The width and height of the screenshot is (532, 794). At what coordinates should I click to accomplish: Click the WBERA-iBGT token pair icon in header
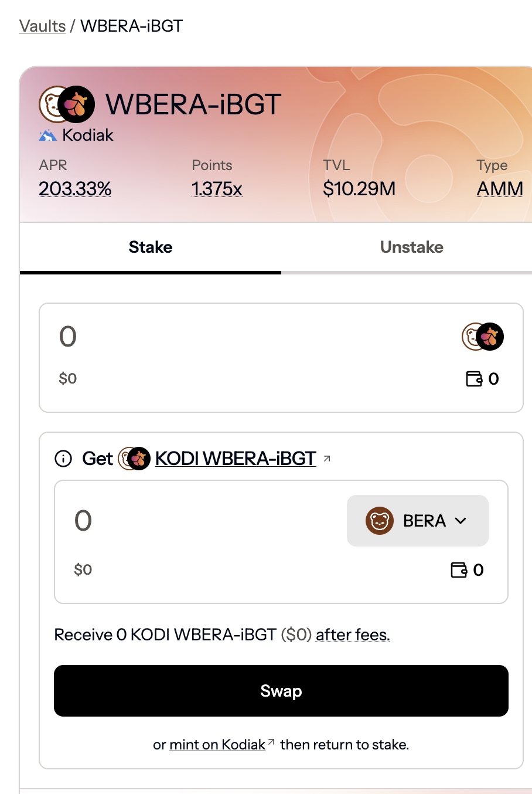pos(67,104)
